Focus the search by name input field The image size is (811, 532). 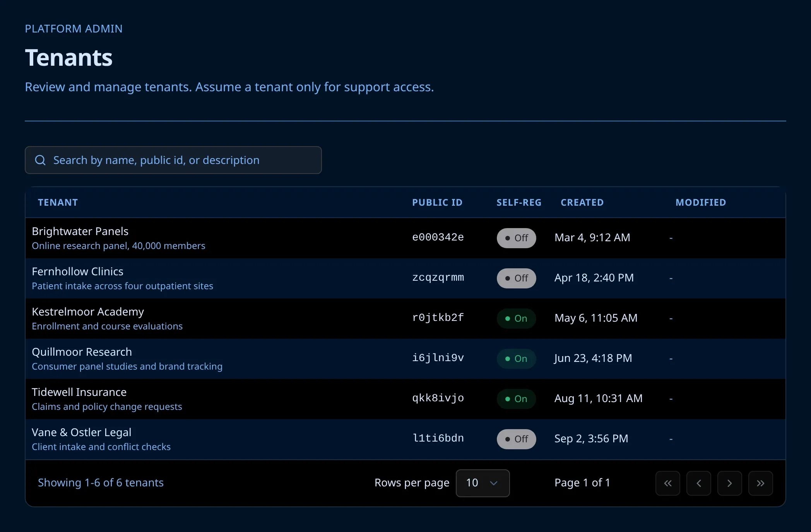[173, 160]
